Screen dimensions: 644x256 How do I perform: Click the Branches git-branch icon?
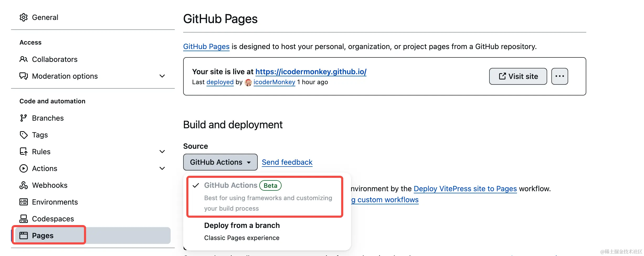point(24,118)
